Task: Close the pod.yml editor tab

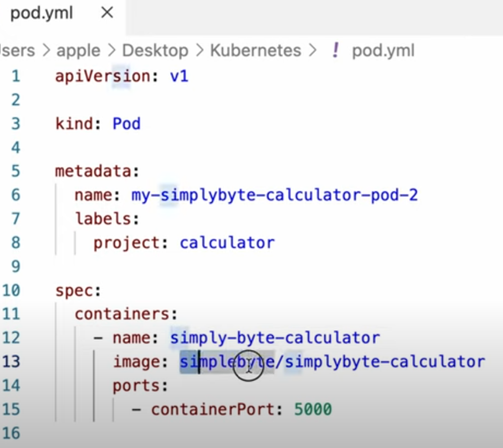Action: [107, 13]
